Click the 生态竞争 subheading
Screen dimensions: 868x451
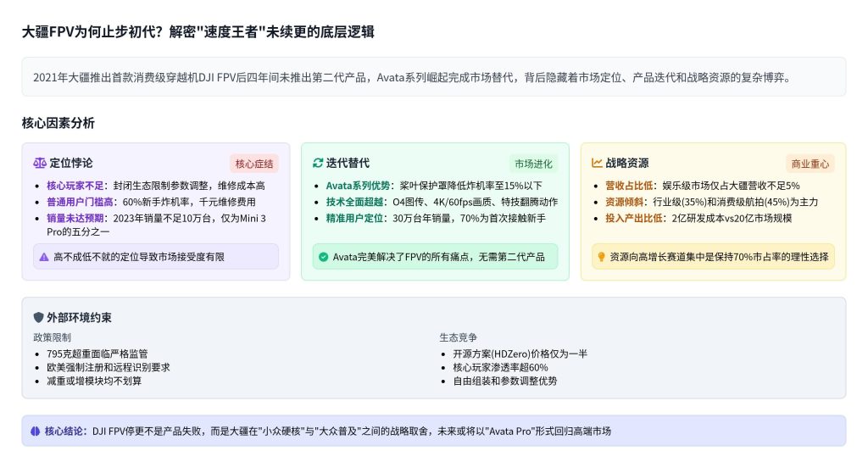[459, 337]
